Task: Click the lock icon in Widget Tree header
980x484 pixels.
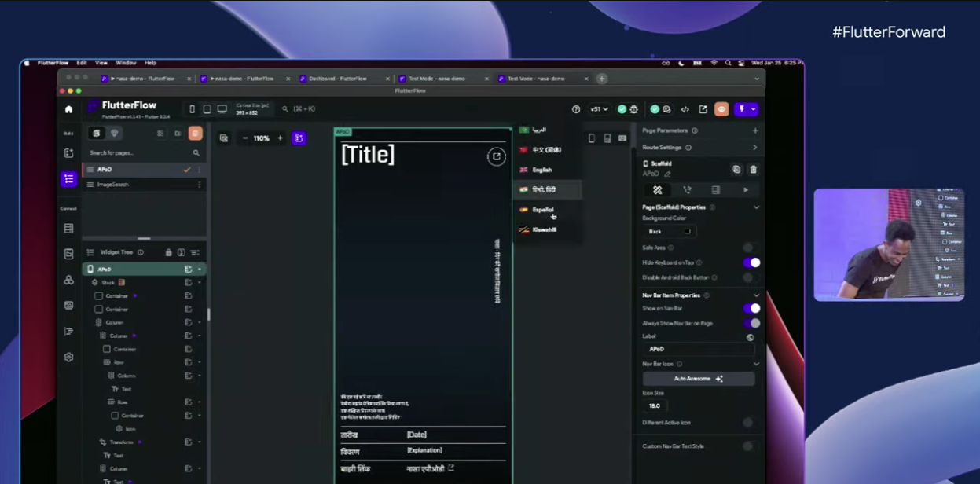Action: click(168, 252)
